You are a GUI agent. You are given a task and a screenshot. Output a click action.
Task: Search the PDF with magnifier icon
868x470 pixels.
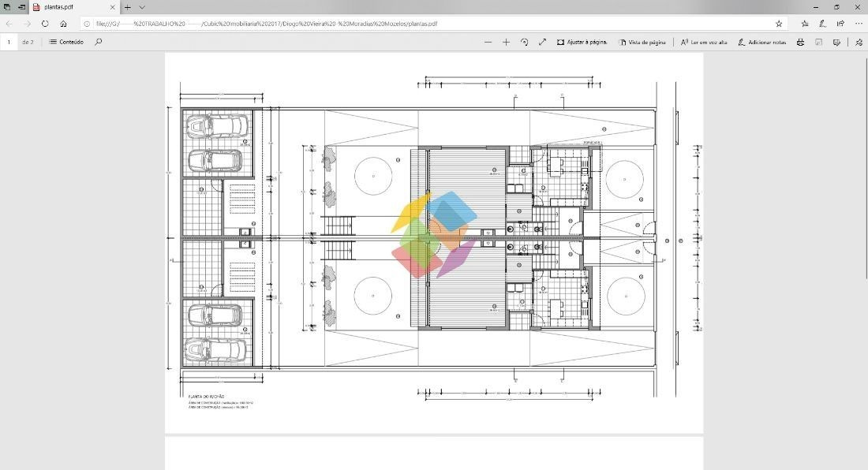coord(98,42)
